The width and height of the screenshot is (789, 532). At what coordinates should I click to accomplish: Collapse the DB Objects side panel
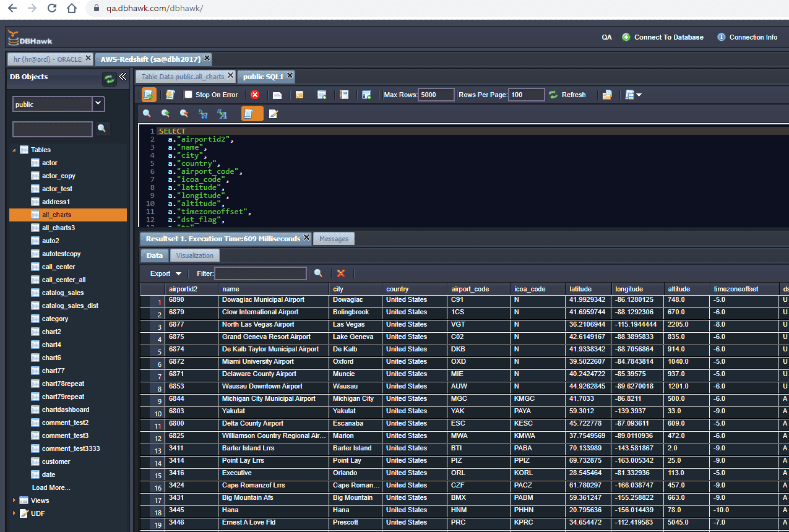(x=123, y=77)
